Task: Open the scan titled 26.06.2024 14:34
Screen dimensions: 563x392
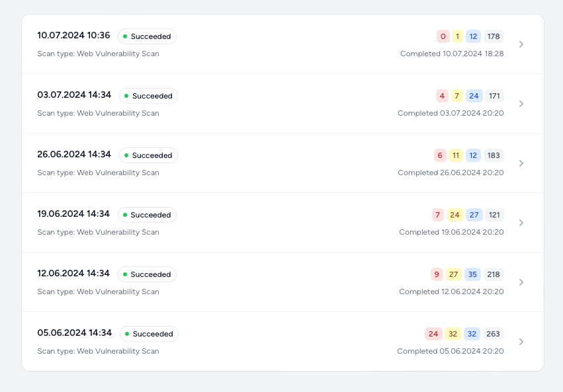Action: (x=74, y=155)
